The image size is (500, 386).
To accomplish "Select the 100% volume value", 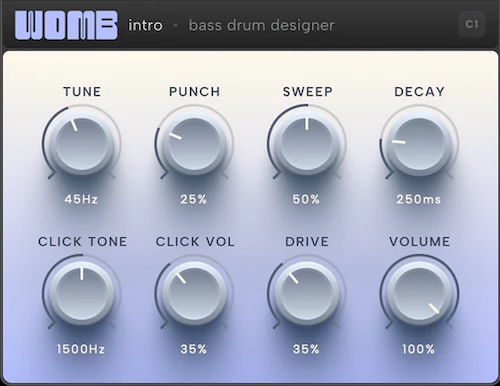I will (x=419, y=349).
